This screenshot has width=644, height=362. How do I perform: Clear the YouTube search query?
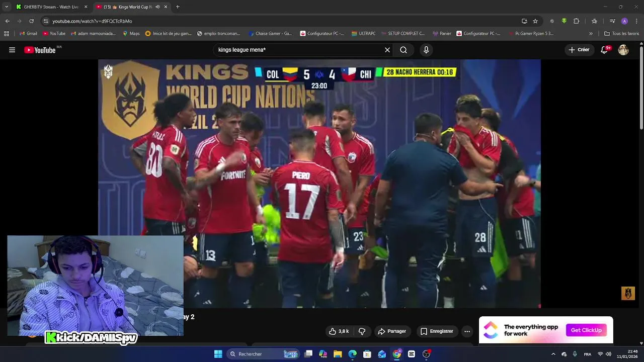[387, 50]
